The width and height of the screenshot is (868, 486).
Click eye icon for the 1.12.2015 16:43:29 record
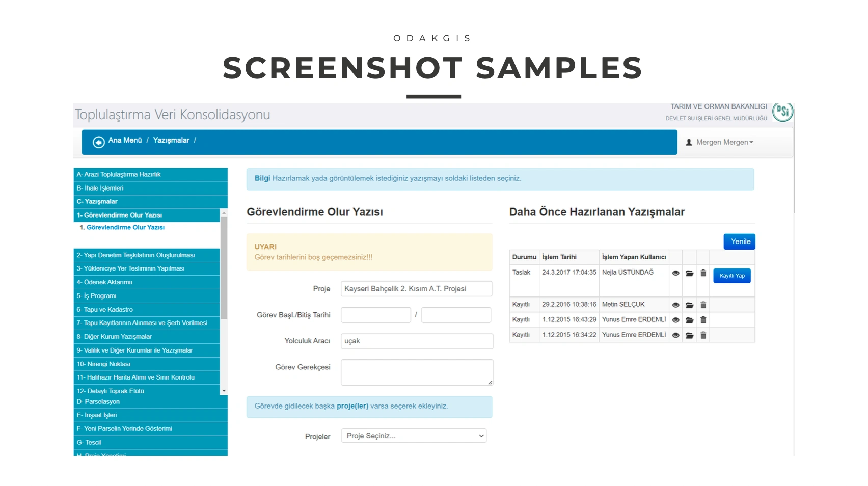coord(675,320)
